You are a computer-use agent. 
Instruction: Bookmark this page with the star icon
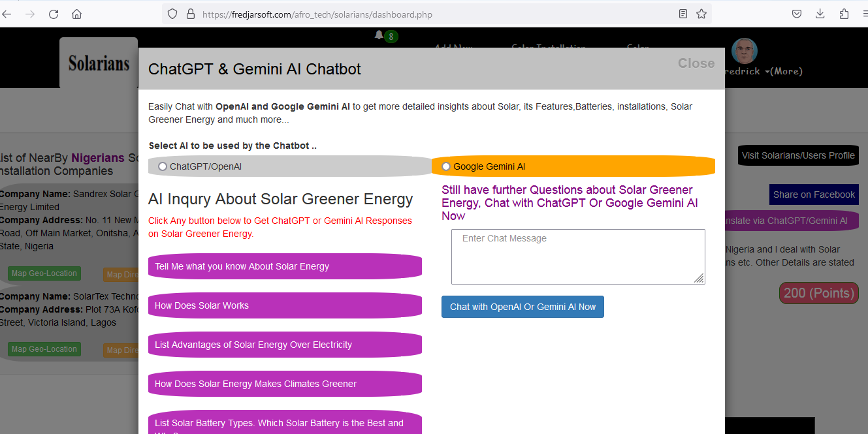tap(701, 14)
